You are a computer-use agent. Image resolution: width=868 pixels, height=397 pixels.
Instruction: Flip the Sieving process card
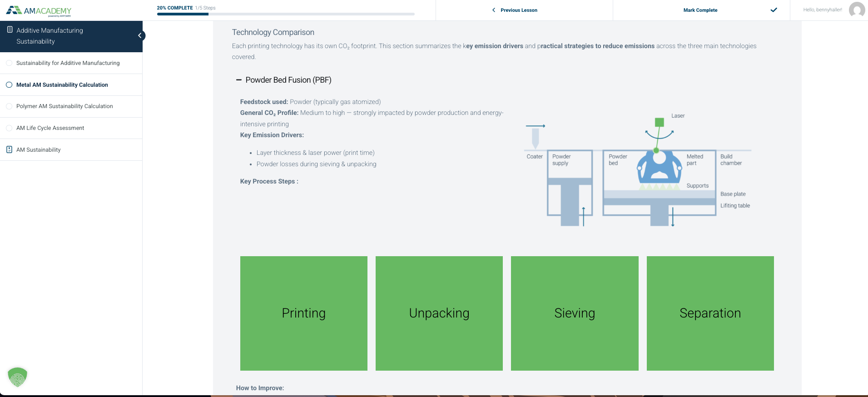tap(575, 313)
